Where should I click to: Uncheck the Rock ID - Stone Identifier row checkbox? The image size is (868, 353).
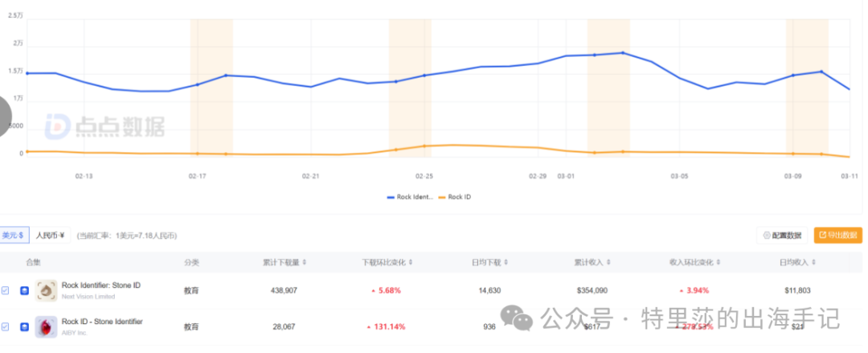(x=5, y=327)
